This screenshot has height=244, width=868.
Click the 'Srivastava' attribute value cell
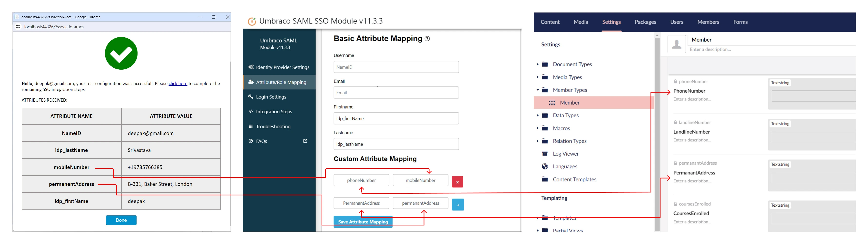click(x=171, y=150)
